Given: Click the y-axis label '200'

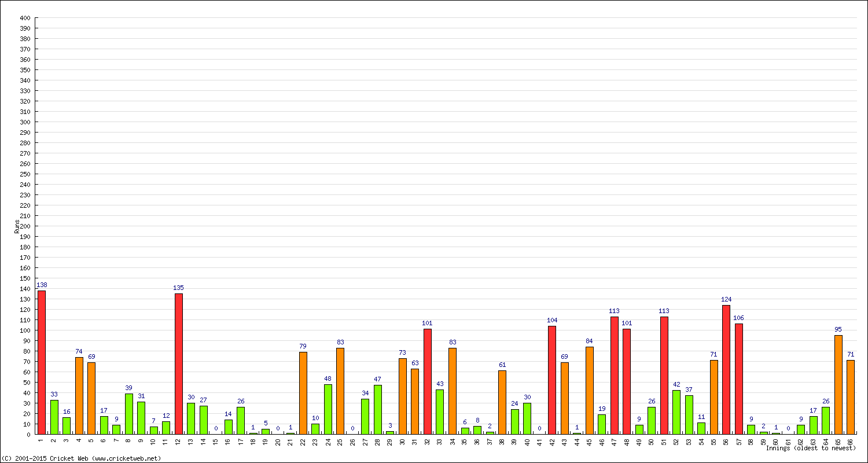Looking at the screenshot, I should point(25,226).
